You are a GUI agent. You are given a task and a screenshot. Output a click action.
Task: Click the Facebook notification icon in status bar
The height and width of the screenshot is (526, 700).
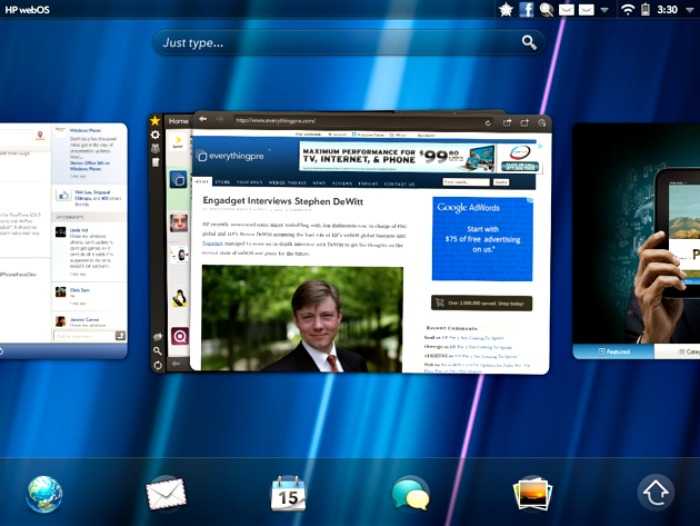point(526,9)
